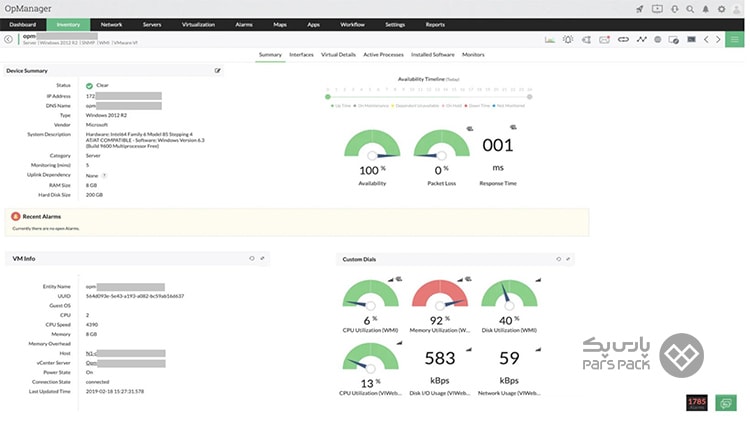This screenshot has height=424, width=750.
Task: Open the device alarm bell icon
Action: [568, 40]
